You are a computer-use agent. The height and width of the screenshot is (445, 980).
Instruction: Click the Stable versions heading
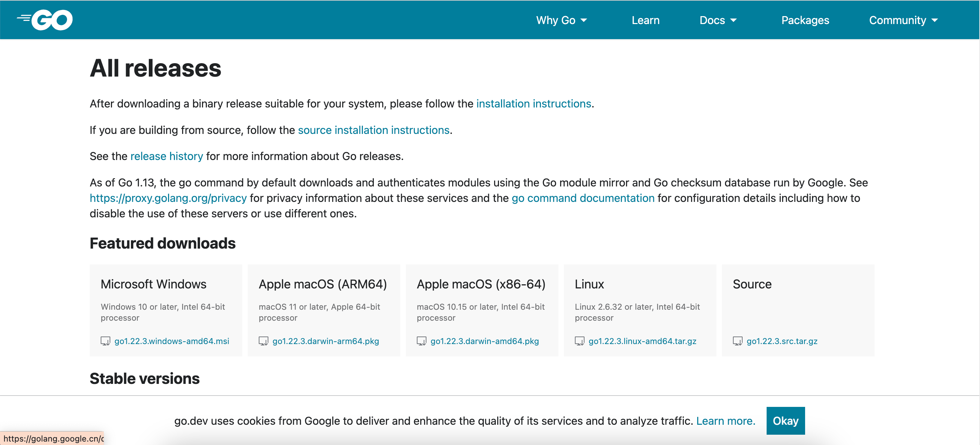click(145, 378)
